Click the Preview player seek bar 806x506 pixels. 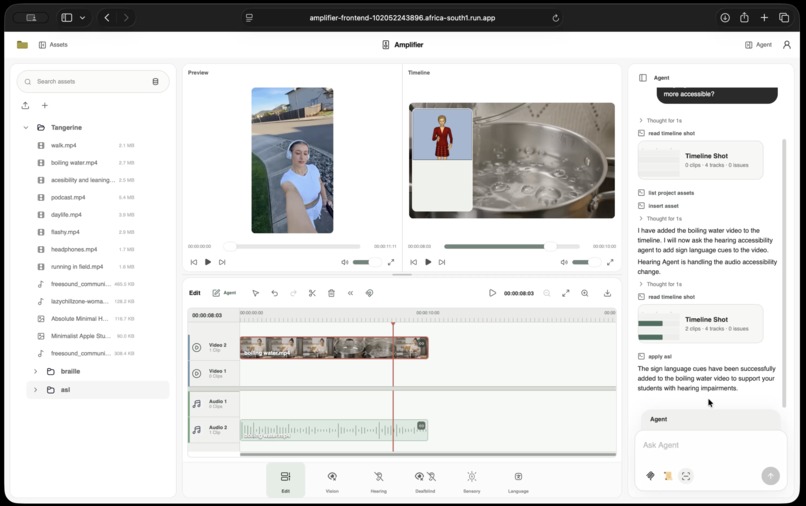[293, 246]
